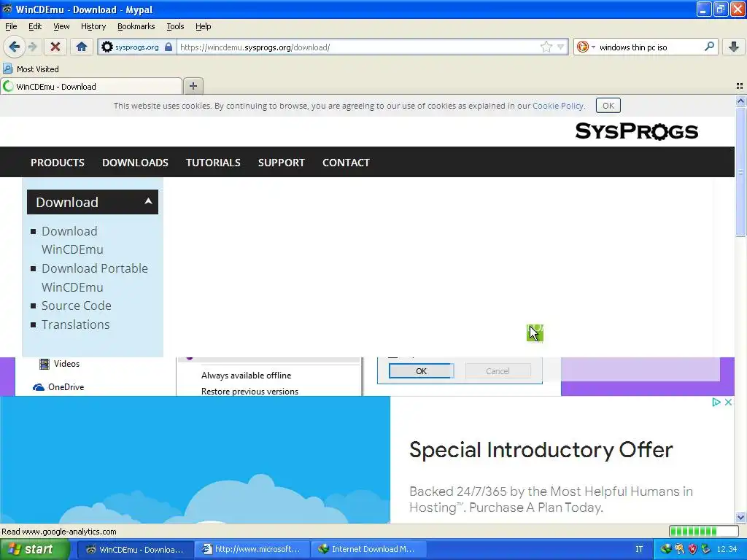This screenshot has height=560, width=747.
Task: Click the OK button in the dialog image
Action: pyautogui.click(x=421, y=371)
